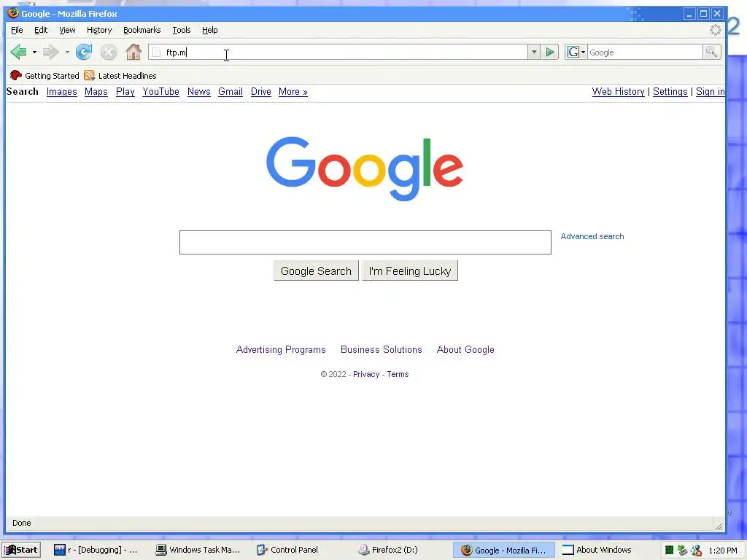The width and height of the screenshot is (747, 560).
Task: Click the I'm Feeling Lucky button
Action: coord(410,271)
